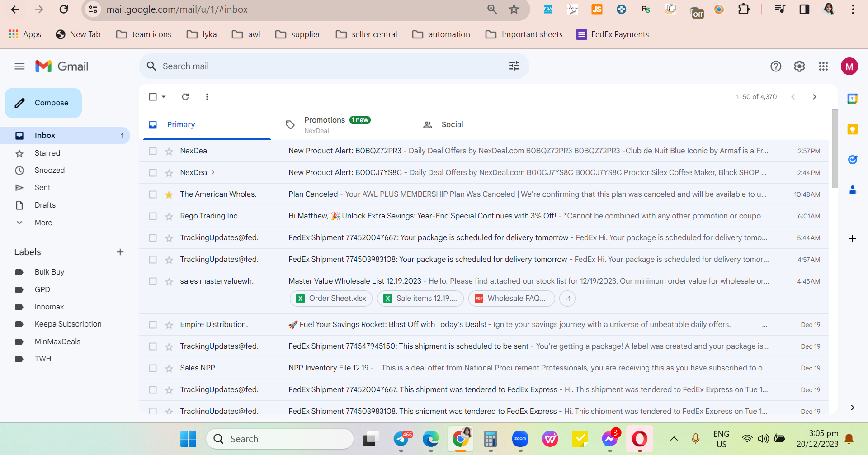
Task: Select sales mastervaluewh. email checkbox
Action: tap(153, 281)
